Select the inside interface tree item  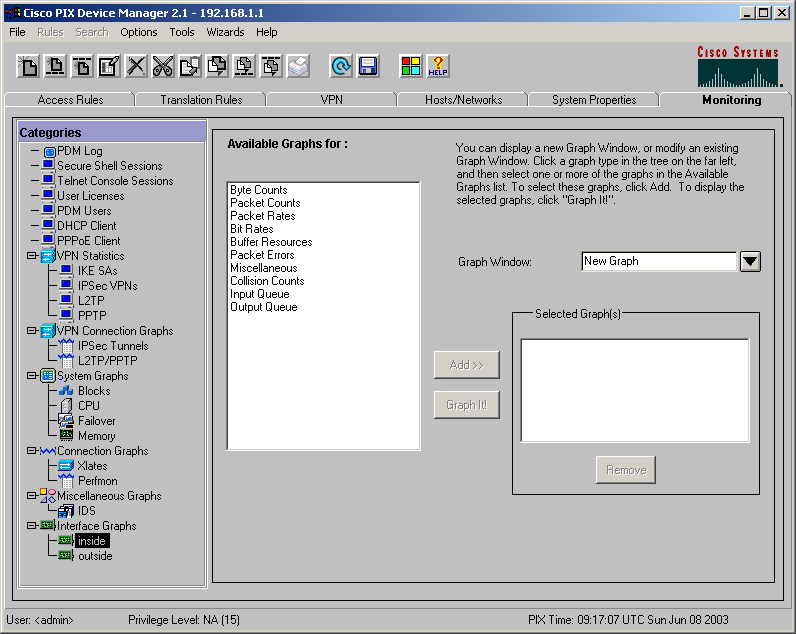click(92, 541)
